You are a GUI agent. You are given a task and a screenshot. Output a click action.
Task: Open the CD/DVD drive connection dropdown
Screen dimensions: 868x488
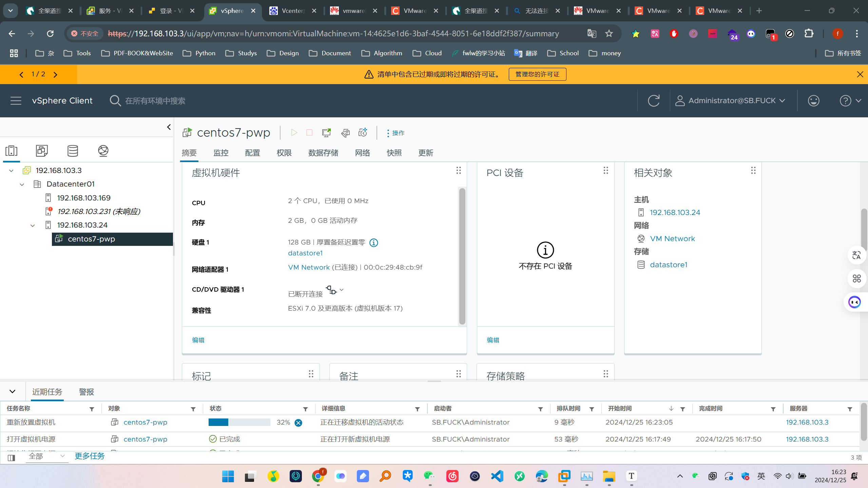[x=342, y=290]
